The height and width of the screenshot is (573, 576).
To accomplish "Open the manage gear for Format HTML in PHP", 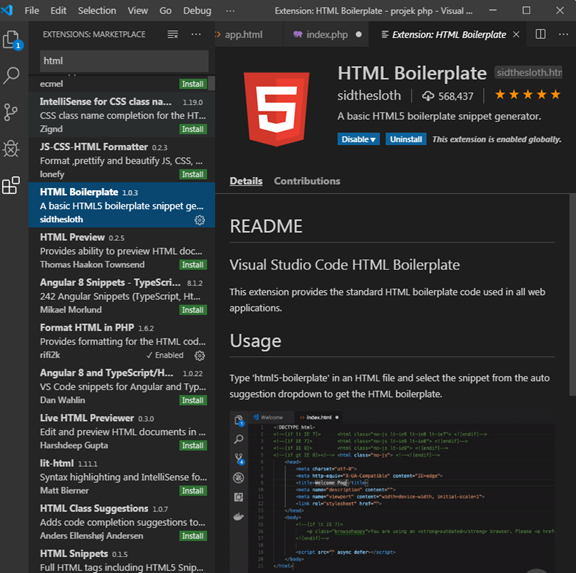I will (x=199, y=356).
